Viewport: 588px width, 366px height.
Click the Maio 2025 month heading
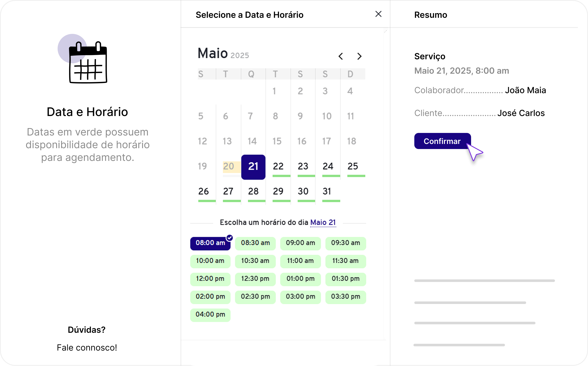[223, 54]
